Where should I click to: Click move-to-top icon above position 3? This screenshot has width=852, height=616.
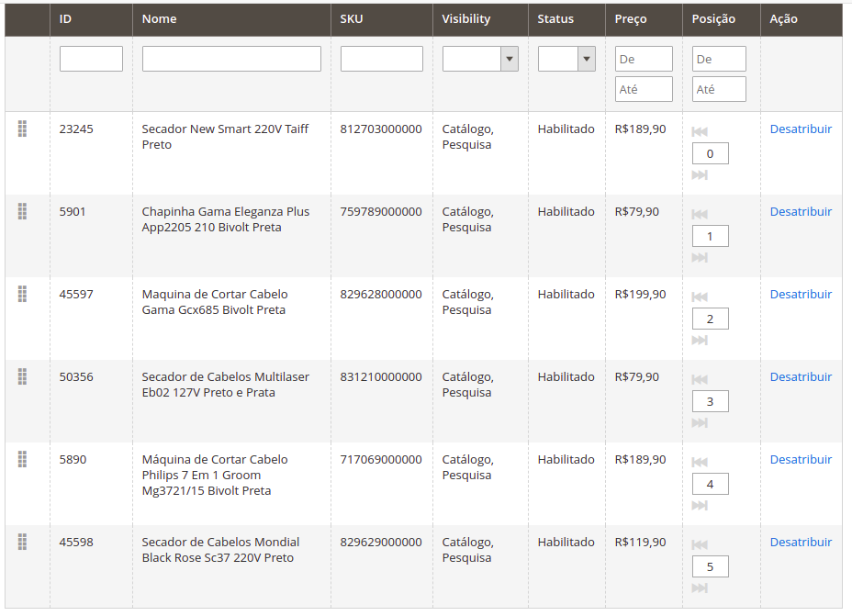(700, 380)
